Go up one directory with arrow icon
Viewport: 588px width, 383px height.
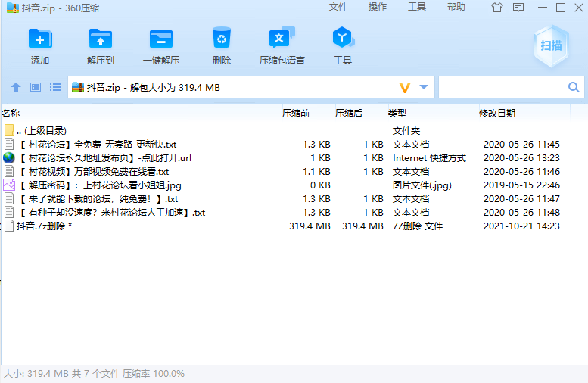(16, 88)
